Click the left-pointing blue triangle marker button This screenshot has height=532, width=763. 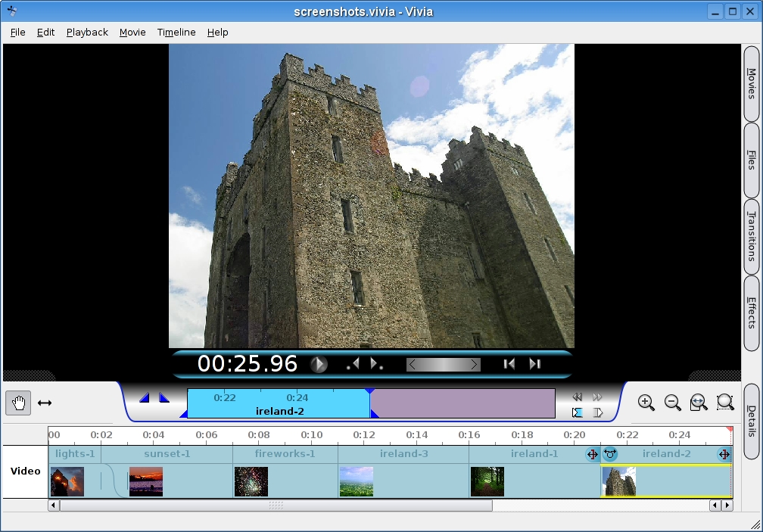144,398
